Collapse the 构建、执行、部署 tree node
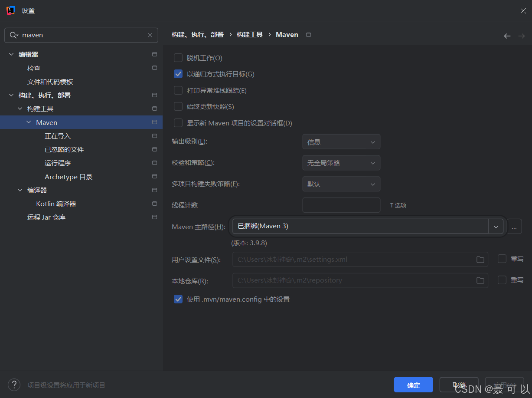 [11, 95]
